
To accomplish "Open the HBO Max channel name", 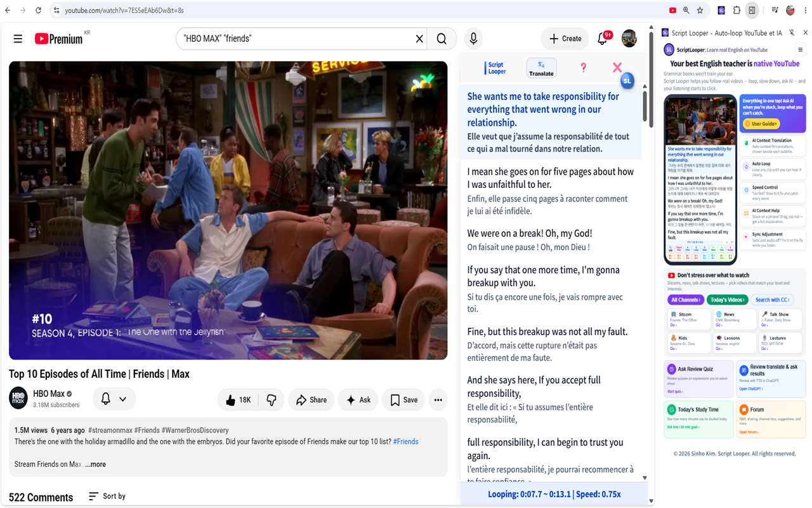I will click(x=49, y=394).
